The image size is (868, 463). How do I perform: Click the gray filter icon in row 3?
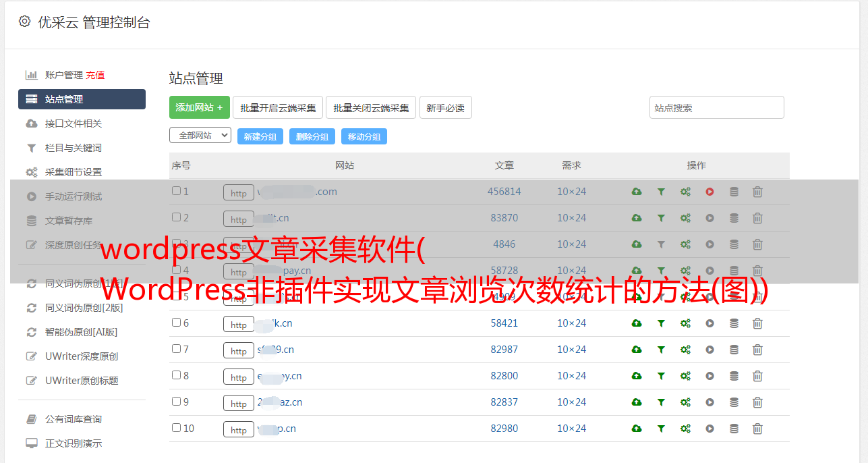coord(661,244)
